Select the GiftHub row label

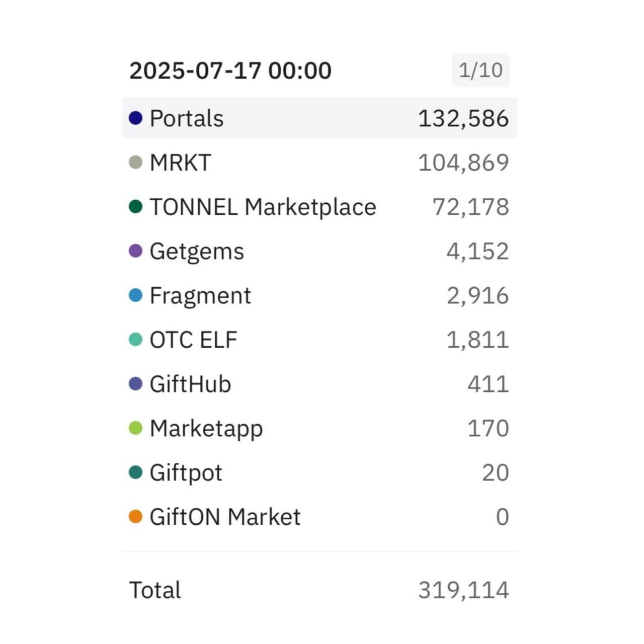(x=191, y=384)
